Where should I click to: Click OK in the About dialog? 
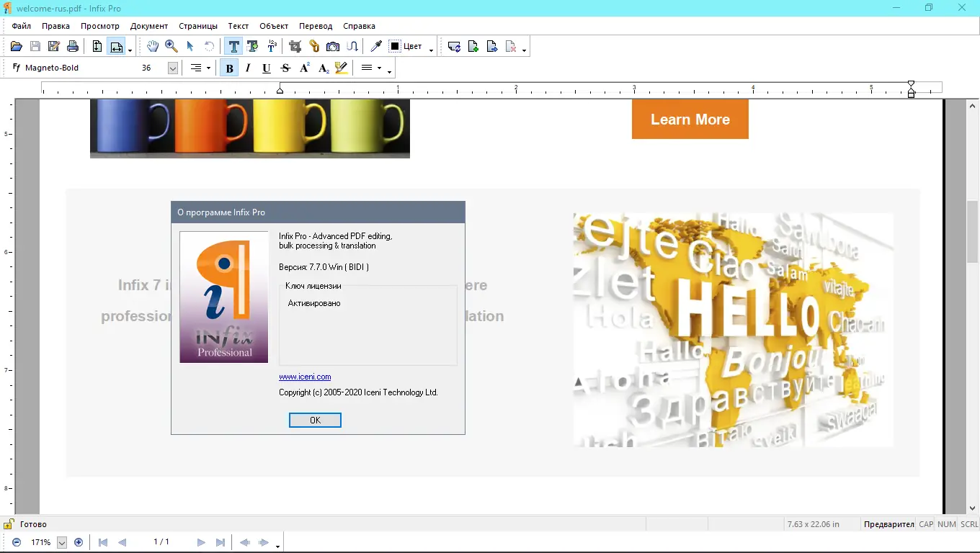point(315,420)
